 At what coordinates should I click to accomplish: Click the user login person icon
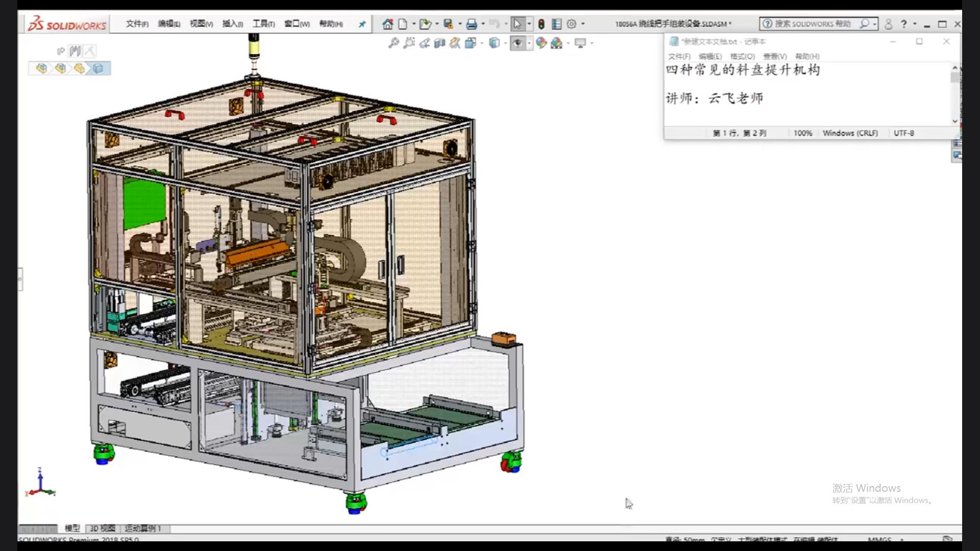888,24
